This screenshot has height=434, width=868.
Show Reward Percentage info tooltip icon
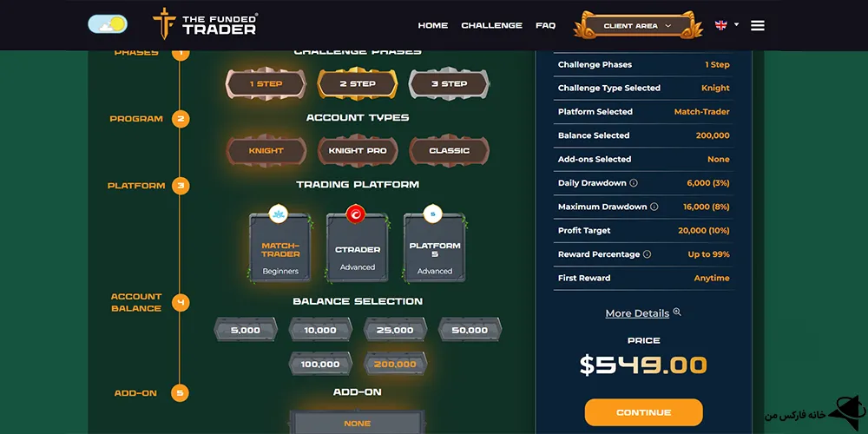tap(648, 254)
